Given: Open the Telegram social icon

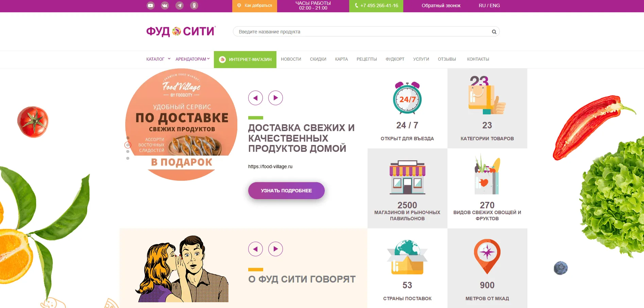Looking at the screenshot, I should pyautogui.click(x=180, y=5).
